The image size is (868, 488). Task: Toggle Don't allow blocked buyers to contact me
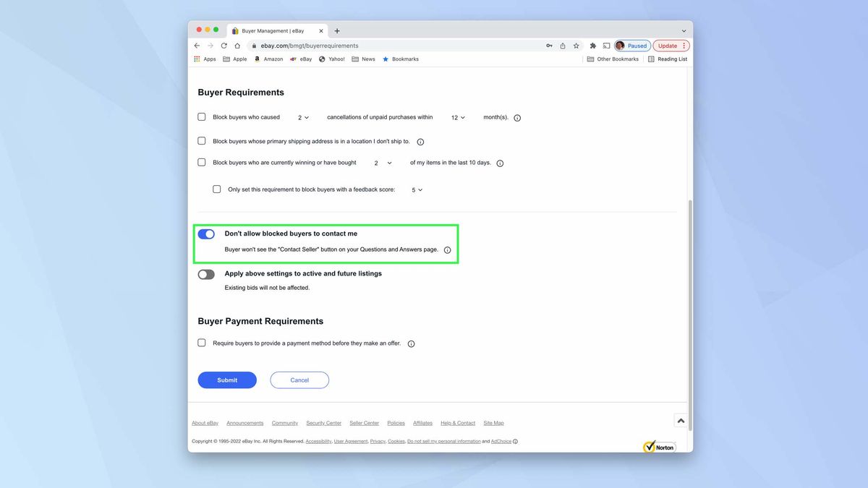[x=206, y=234]
